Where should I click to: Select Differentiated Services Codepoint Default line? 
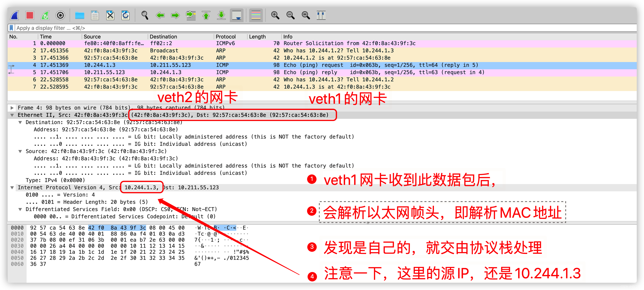[x=125, y=216]
